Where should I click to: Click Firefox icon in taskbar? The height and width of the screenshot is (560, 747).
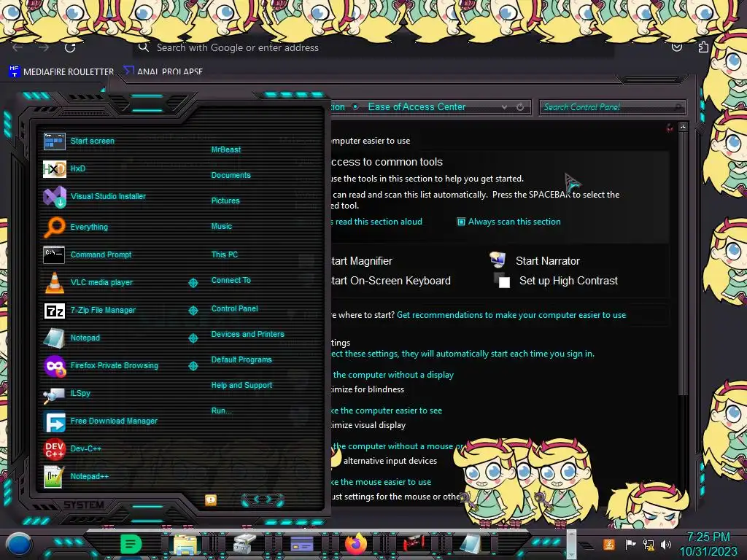(356, 544)
